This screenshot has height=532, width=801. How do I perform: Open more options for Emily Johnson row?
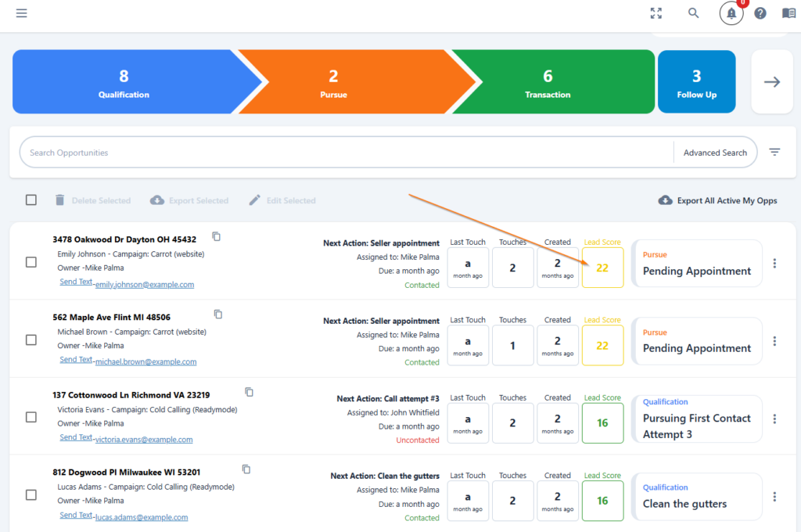coord(774,263)
